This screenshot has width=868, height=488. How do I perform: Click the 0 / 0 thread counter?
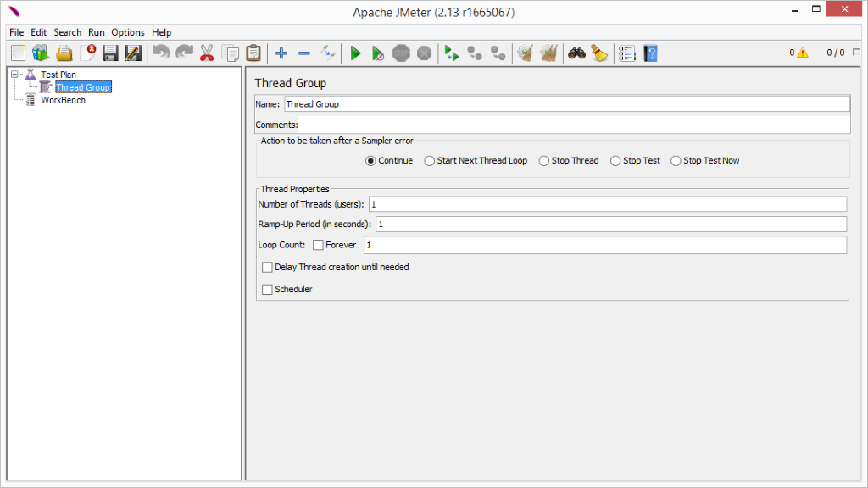835,53
